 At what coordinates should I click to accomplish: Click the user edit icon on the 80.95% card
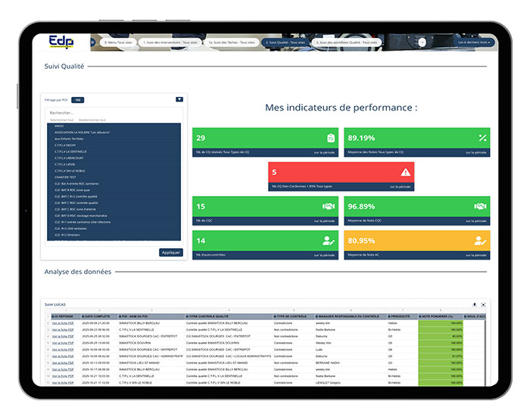(x=480, y=241)
